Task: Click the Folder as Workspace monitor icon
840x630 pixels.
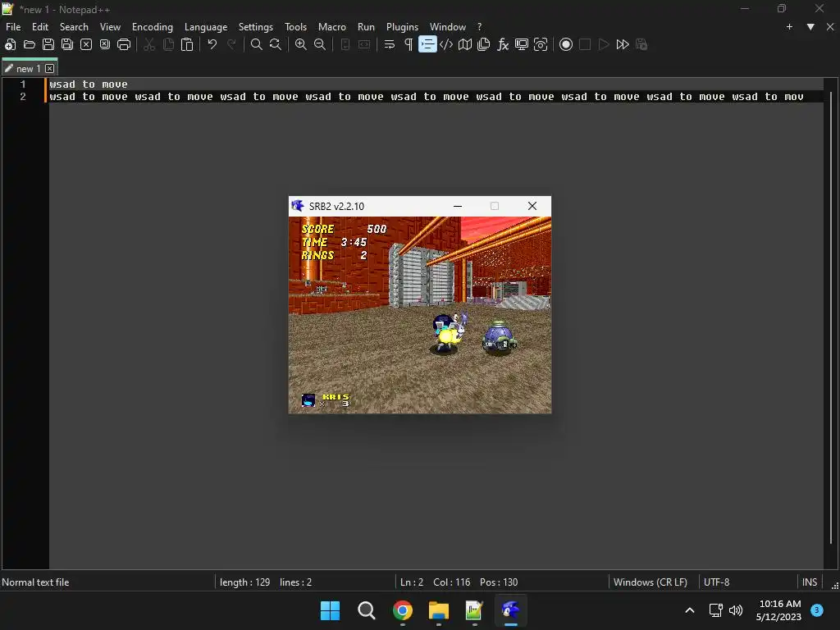Action: pos(522,44)
